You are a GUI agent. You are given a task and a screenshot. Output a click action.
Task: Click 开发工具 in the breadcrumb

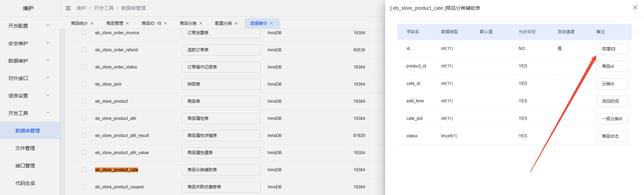[x=104, y=8]
